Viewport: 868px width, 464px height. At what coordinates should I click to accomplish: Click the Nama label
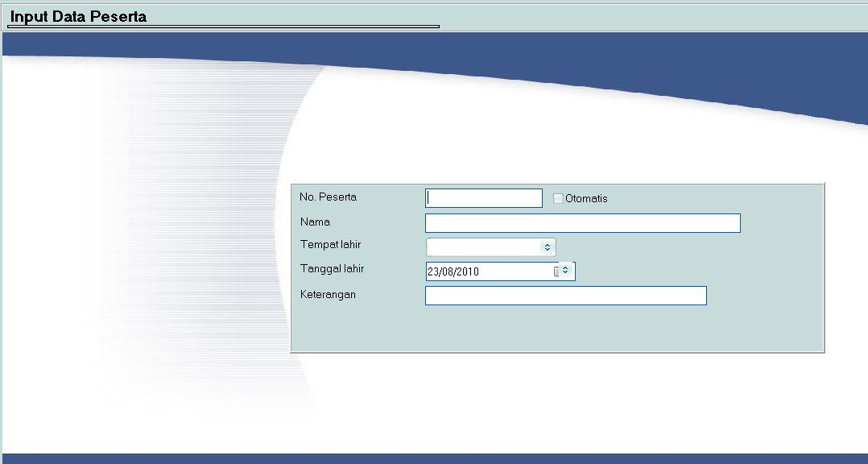(315, 222)
